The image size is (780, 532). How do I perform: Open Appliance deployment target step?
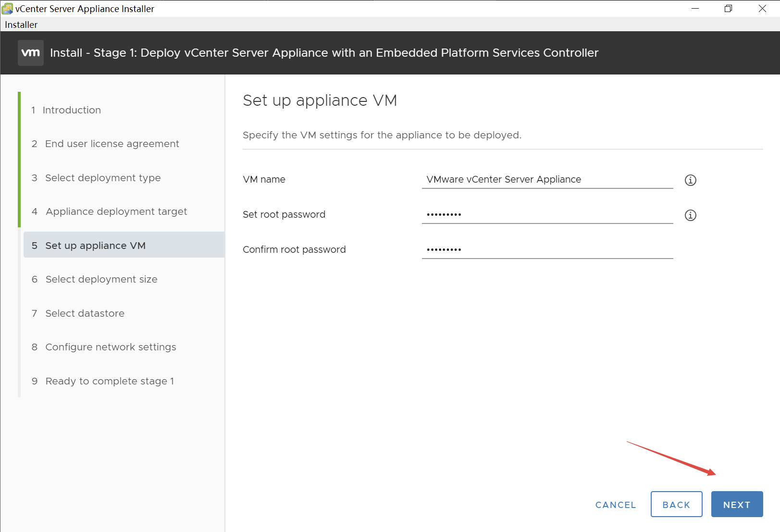point(109,211)
